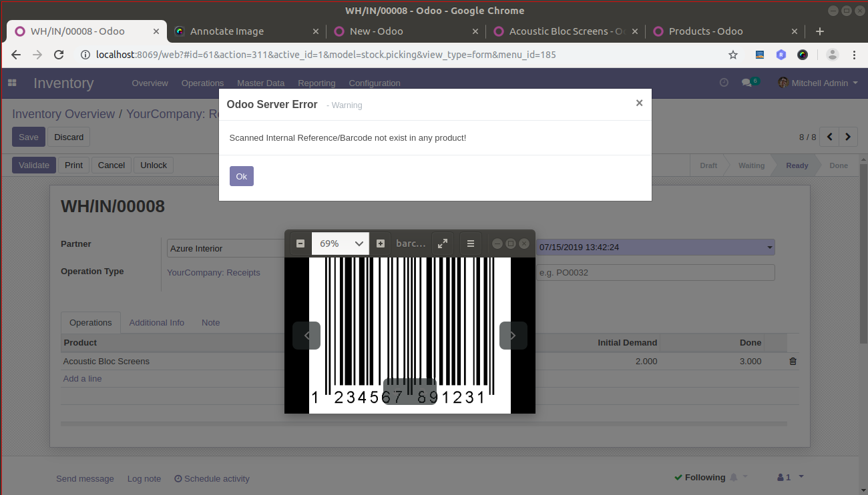Open the image viewer hamburger menu

coord(471,243)
